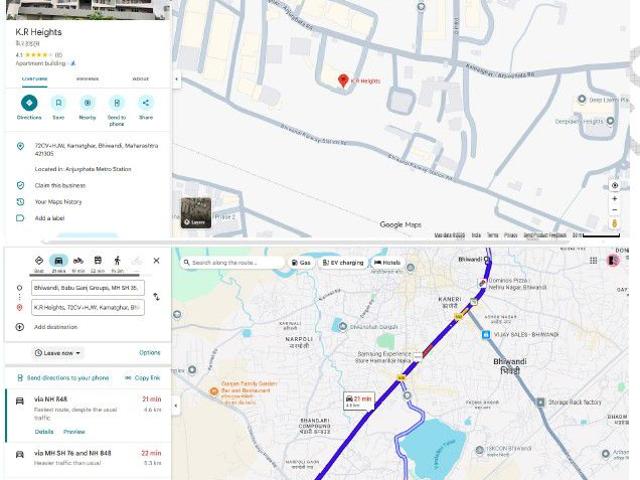The height and width of the screenshot is (480, 640).
Task: Zoom out on the upper map
Action: tap(614, 210)
